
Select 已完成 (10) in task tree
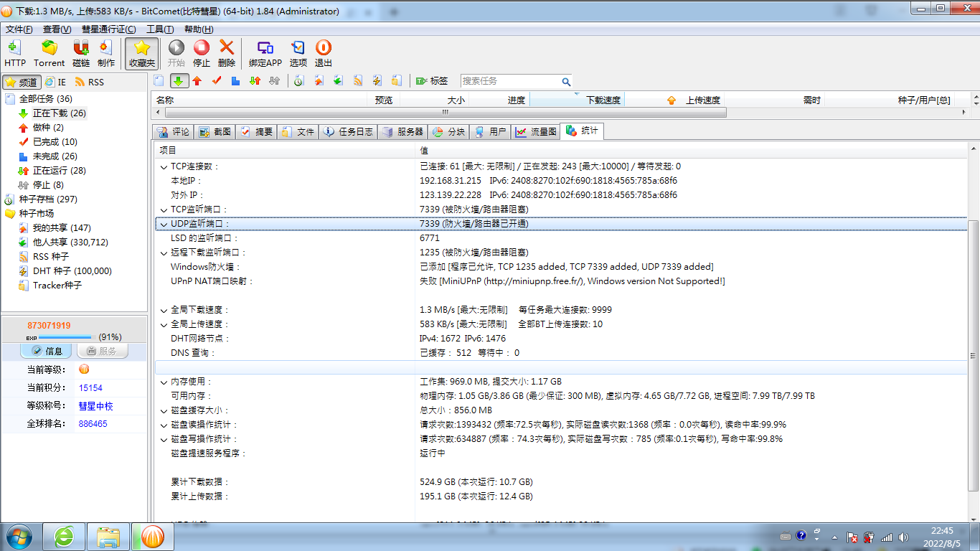(55, 142)
